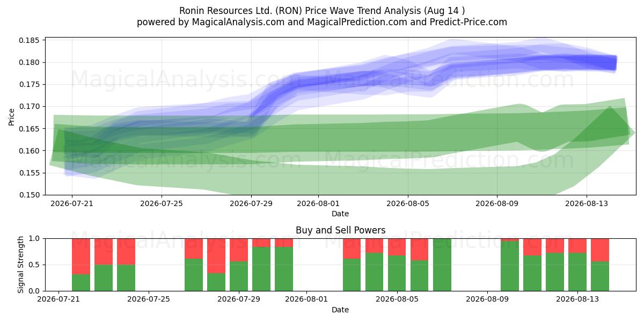This screenshot has height=322, width=644.
Task: Click the green buy segment of the 2026-07-22 bar
Action: click(x=81, y=283)
